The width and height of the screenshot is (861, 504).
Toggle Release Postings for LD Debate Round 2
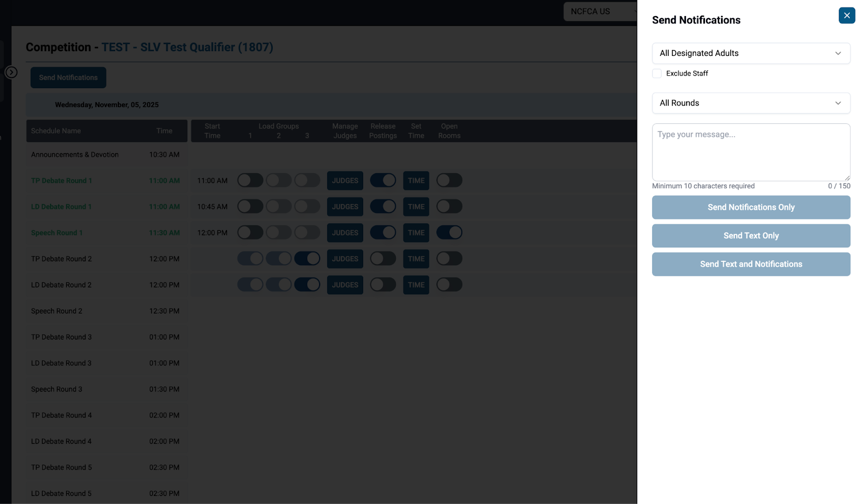point(383,285)
